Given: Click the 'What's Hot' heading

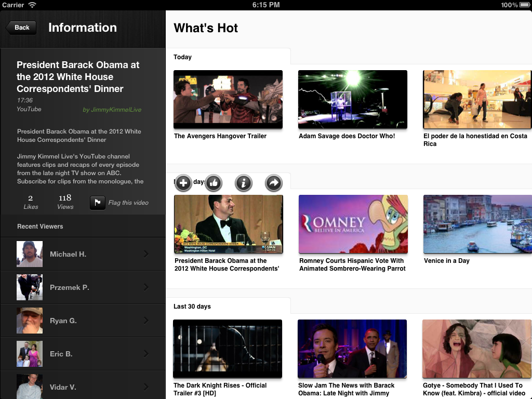Looking at the screenshot, I should [x=206, y=28].
